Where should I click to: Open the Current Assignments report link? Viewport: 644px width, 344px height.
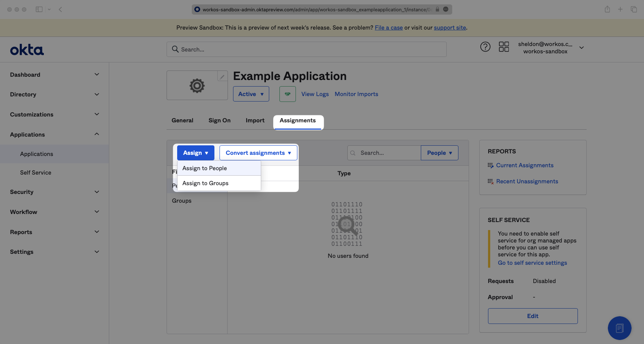tap(525, 165)
